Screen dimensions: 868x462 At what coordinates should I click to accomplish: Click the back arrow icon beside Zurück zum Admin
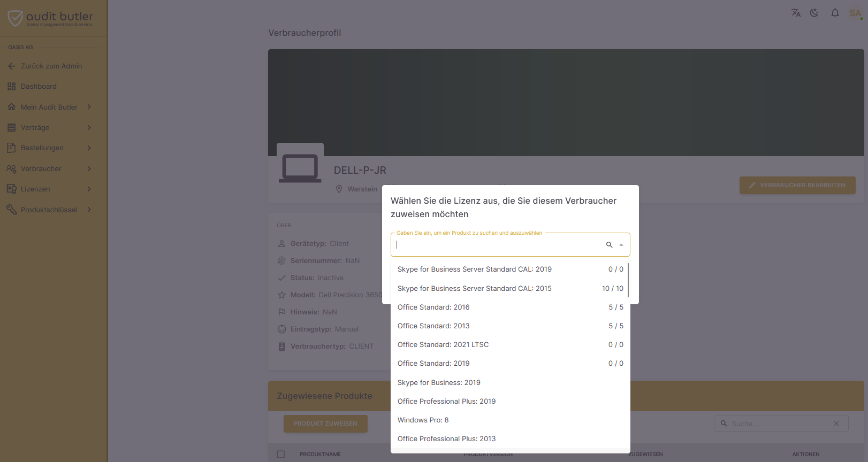pos(12,66)
